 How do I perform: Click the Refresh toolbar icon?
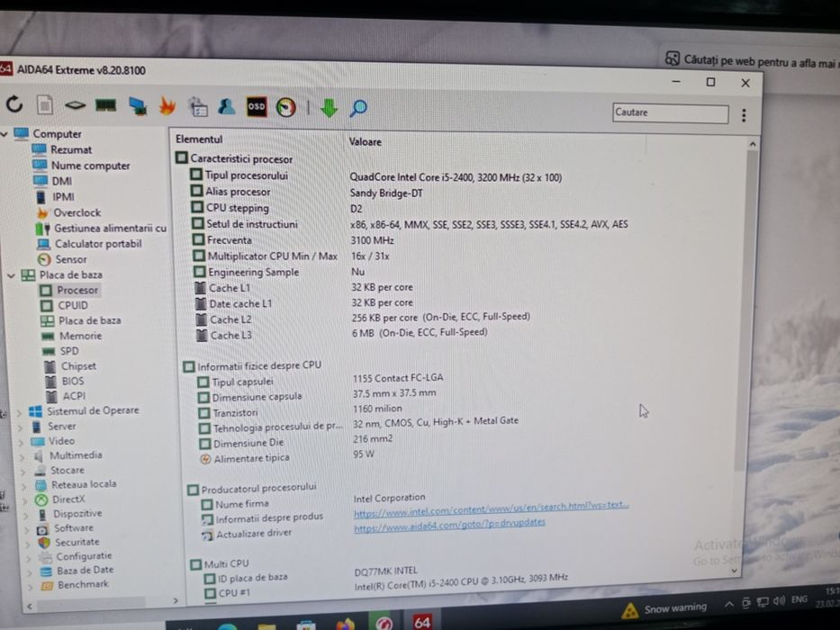(x=14, y=103)
